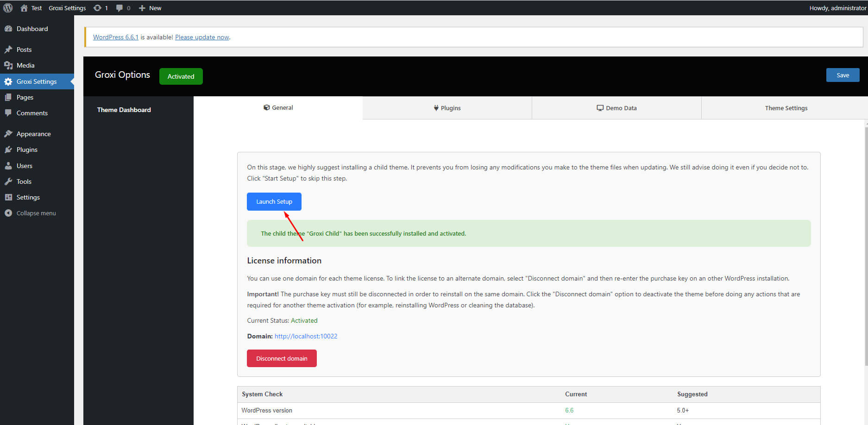Click the Pages icon in sidebar
This screenshot has width=868, height=425.
click(x=8, y=97)
